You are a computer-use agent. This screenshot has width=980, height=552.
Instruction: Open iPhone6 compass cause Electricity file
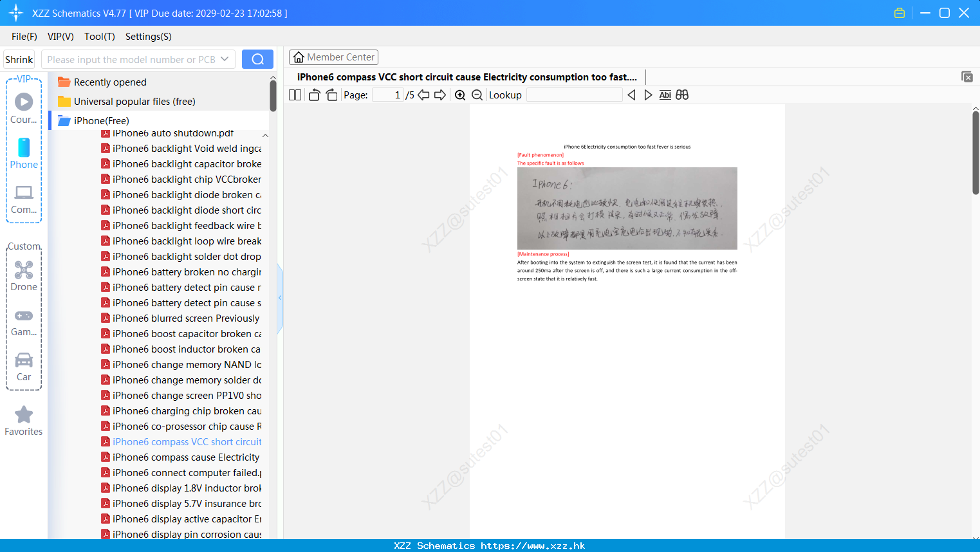tap(181, 457)
